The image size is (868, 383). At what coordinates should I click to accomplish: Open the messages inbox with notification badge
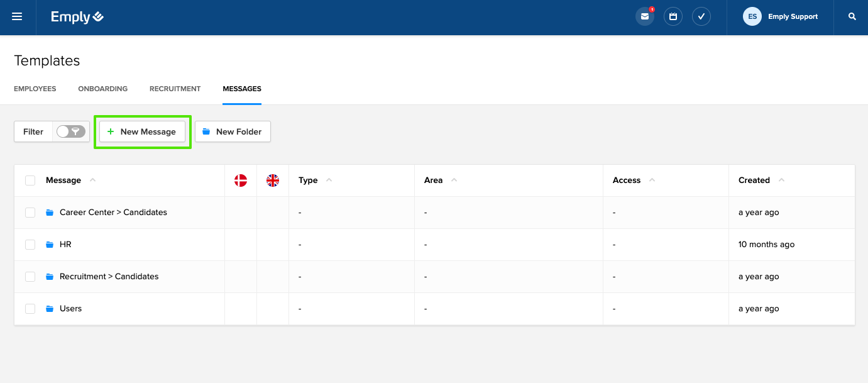coord(644,16)
